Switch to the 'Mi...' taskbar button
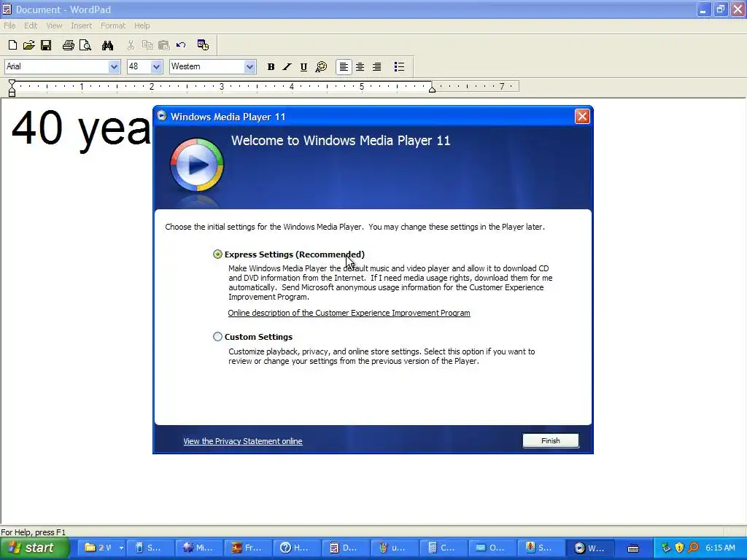 click(200, 548)
